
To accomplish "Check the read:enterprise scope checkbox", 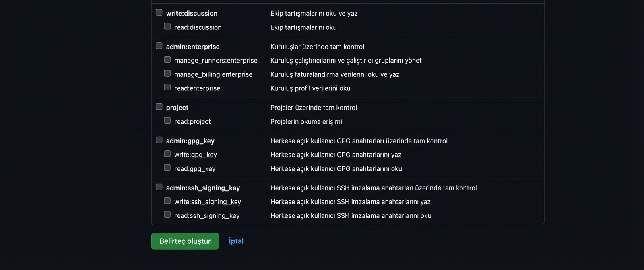I will (167, 87).
